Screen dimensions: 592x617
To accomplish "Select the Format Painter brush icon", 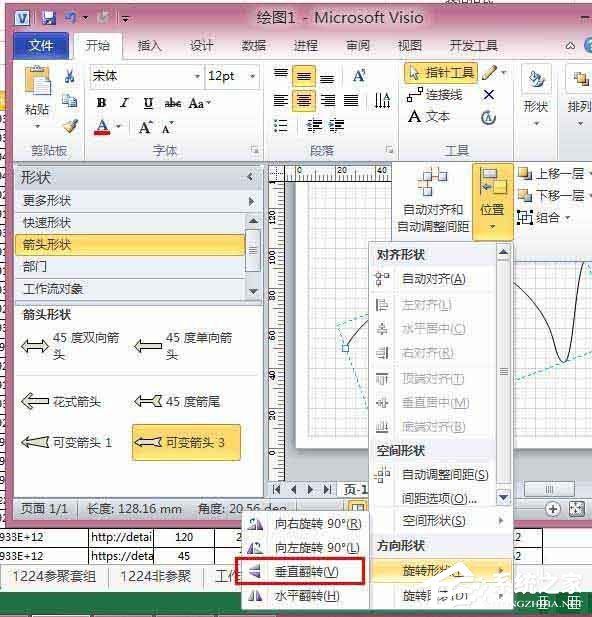I will tap(70, 126).
